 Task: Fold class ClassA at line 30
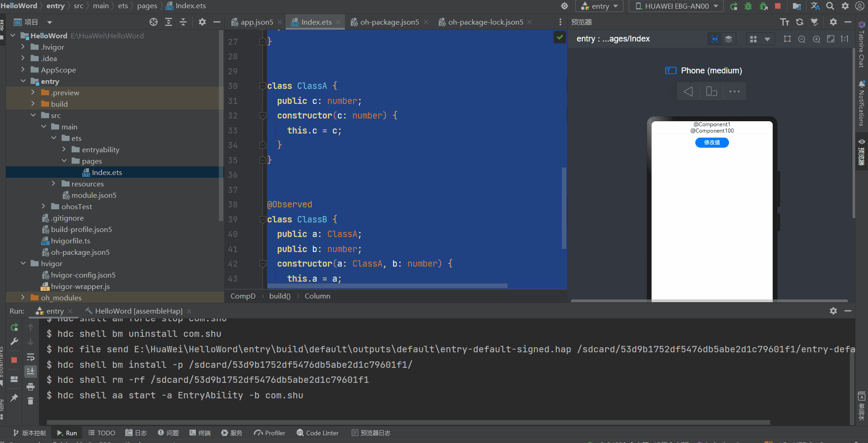click(262, 86)
